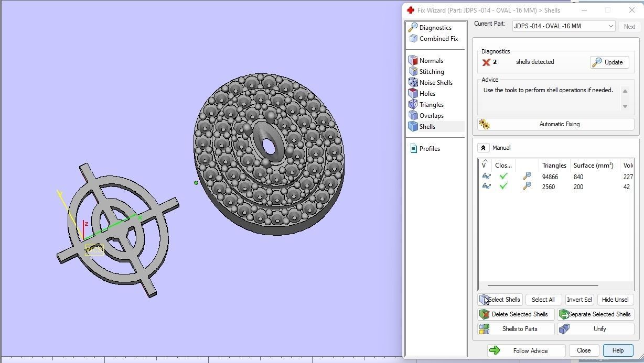644x363 pixels.
Task: Select the 94866 triangles cell
Action: pos(550,177)
